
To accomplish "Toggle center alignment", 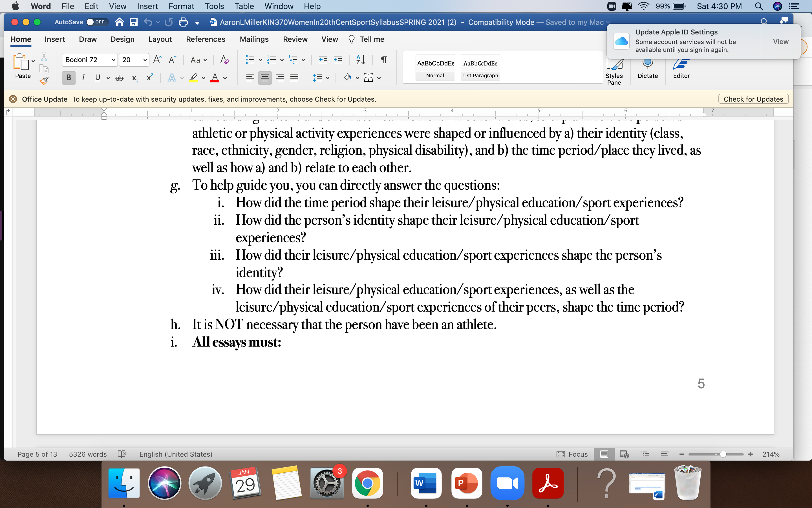I will (x=265, y=78).
